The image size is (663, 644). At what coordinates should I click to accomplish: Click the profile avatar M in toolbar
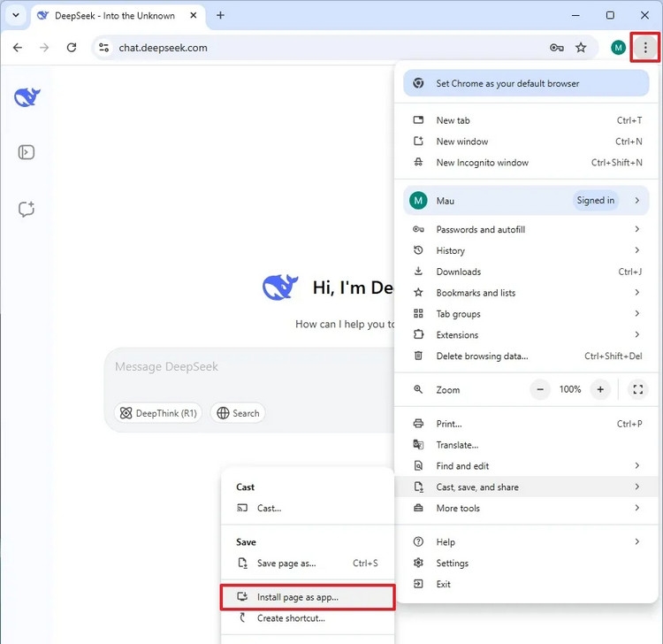(x=618, y=48)
